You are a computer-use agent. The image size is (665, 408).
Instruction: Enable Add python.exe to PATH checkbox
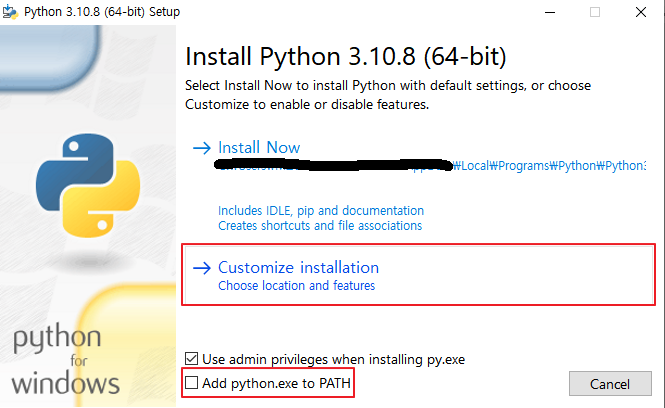[192, 383]
